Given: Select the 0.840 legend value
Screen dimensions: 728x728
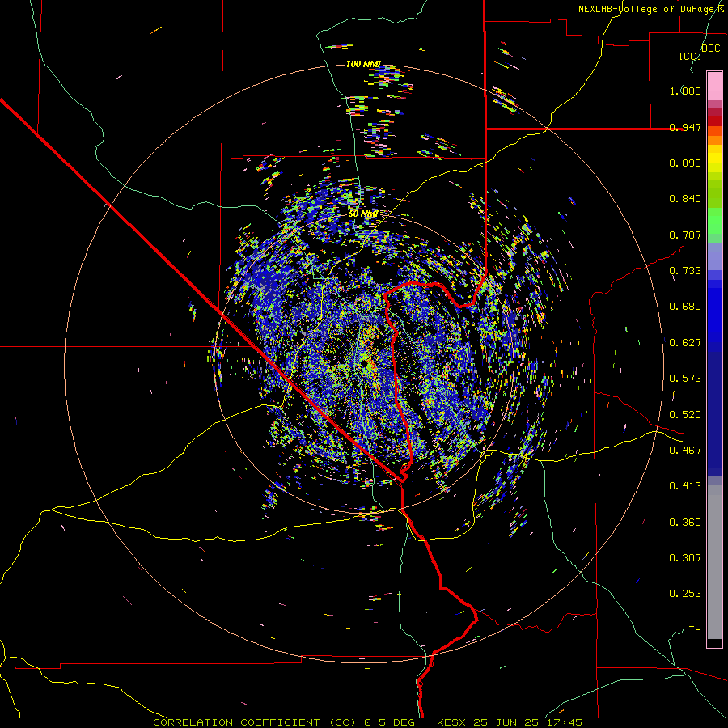Looking at the screenshot, I should pos(685,199).
